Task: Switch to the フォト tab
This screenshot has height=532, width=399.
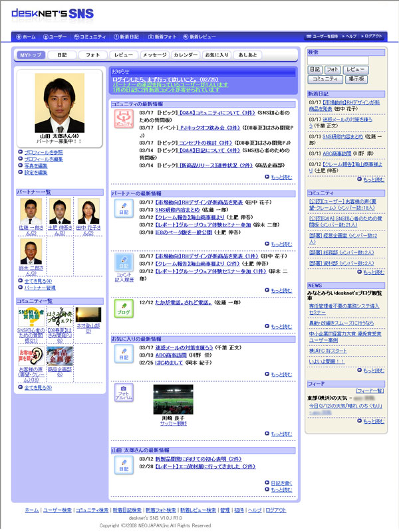Action: pyautogui.click(x=92, y=55)
